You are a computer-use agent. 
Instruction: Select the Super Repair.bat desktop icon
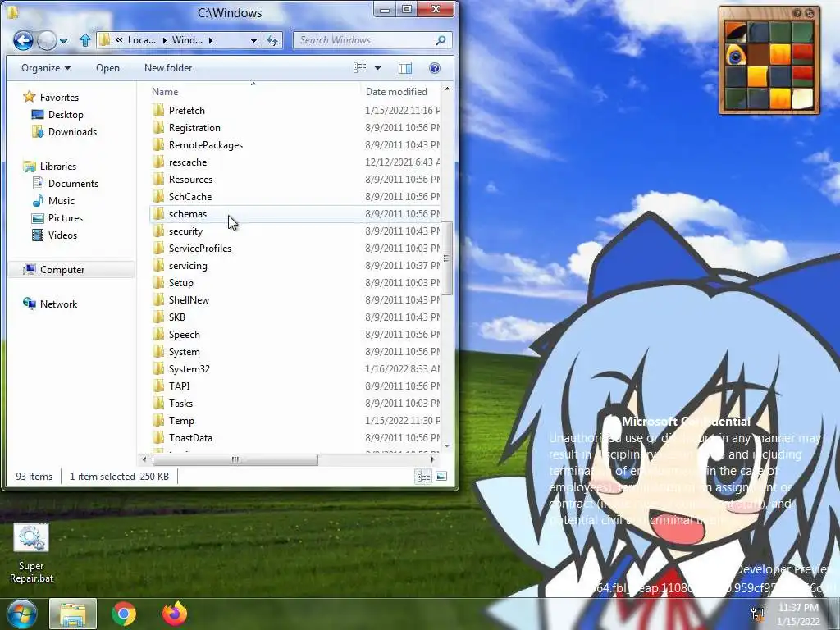click(x=31, y=554)
